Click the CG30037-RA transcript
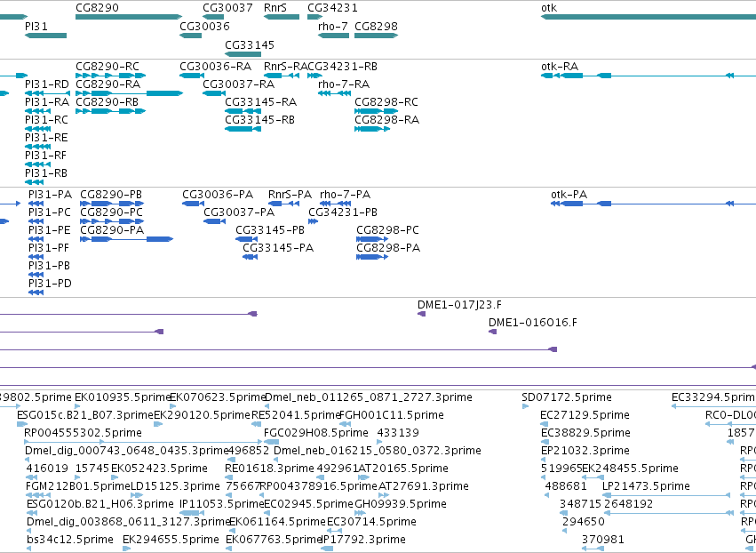This screenshot has height=553, width=756. click(214, 93)
